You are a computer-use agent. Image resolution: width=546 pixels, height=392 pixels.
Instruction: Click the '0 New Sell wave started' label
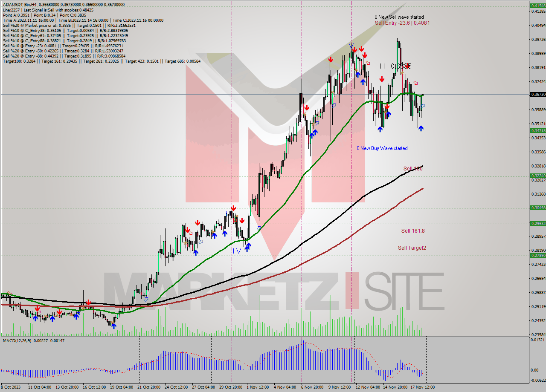point(399,17)
